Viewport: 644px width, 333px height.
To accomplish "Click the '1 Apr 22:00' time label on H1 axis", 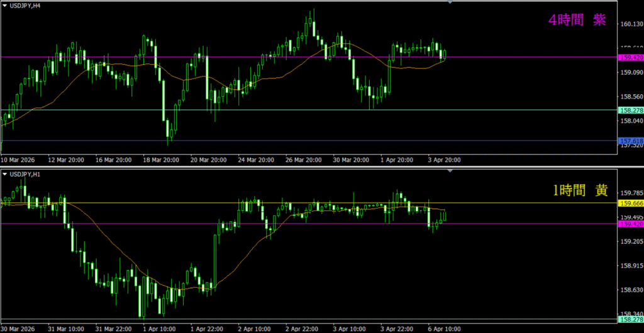I will 205,329.
